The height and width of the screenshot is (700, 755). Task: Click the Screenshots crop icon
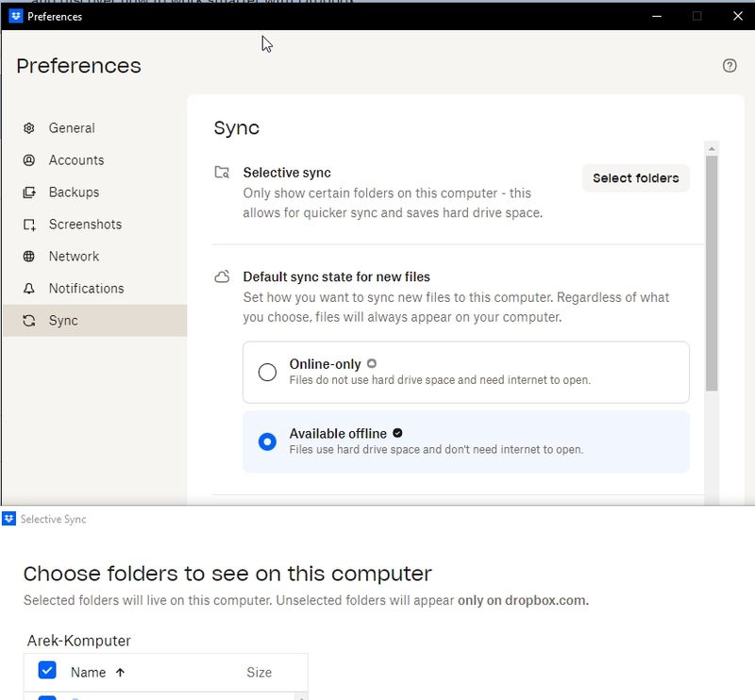[29, 225]
